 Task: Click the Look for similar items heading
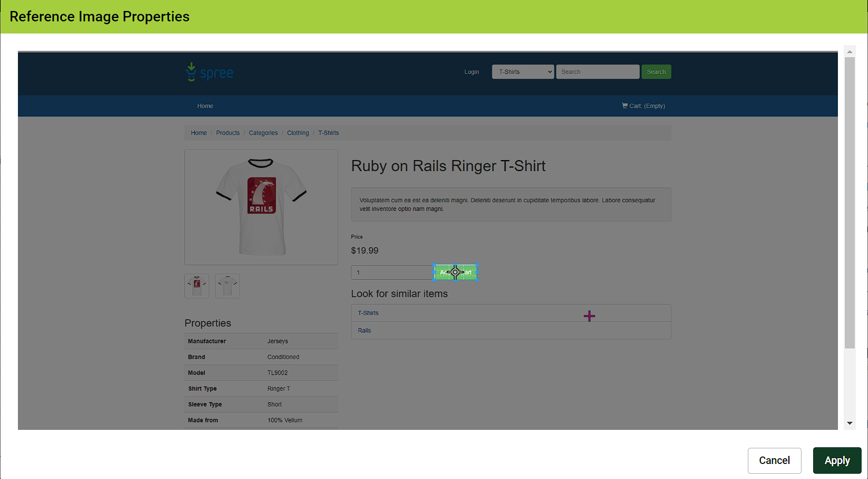coord(399,294)
